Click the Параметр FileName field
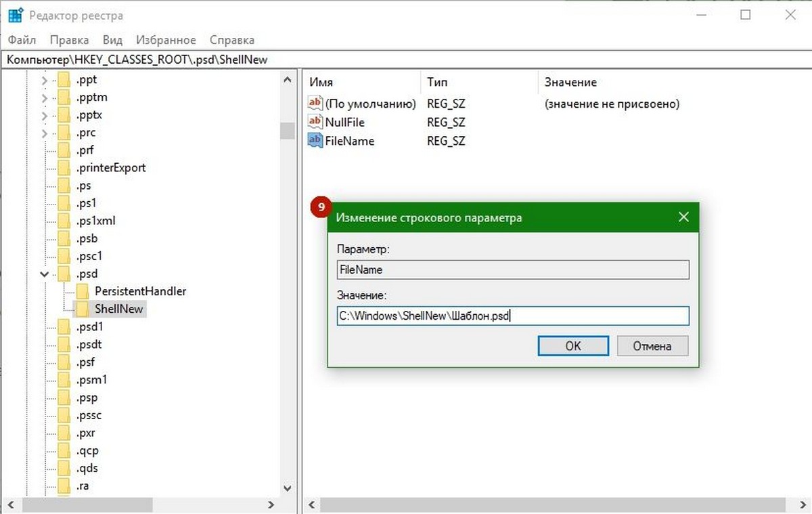Image resolution: width=812 pixels, height=514 pixels. tap(513, 270)
